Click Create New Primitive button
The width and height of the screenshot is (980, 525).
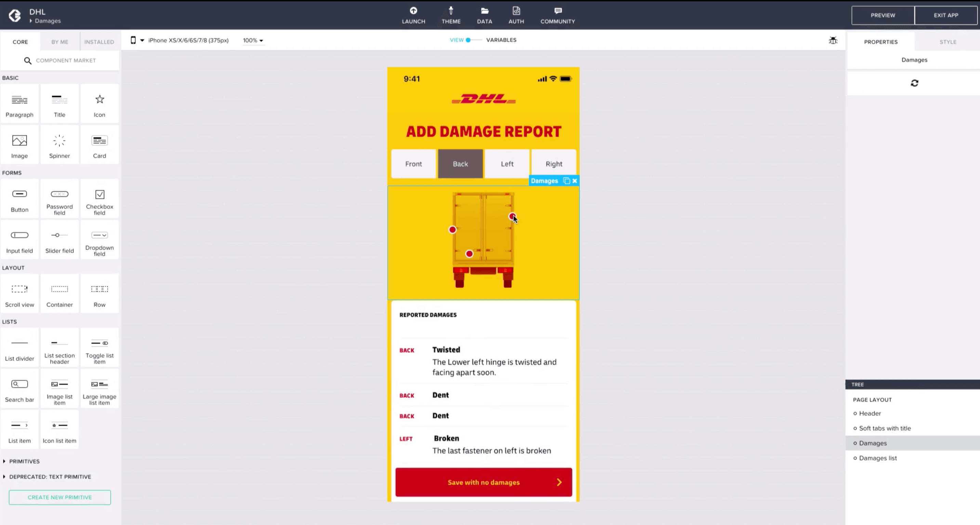tap(60, 497)
